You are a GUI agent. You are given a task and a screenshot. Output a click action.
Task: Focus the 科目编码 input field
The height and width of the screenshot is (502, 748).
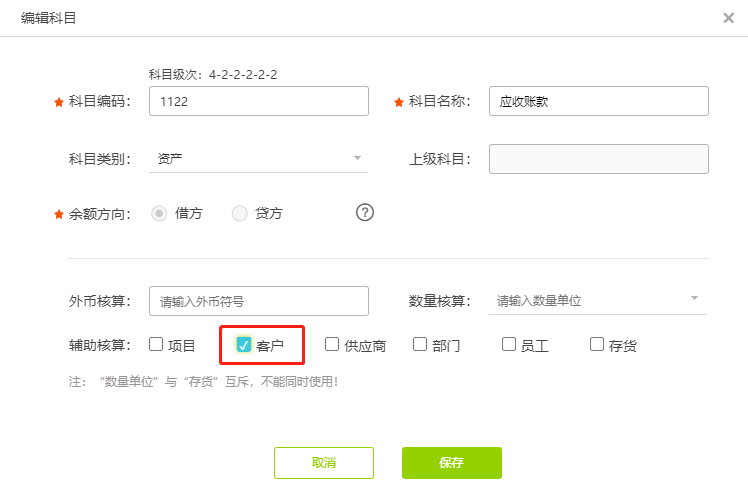(258, 101)
